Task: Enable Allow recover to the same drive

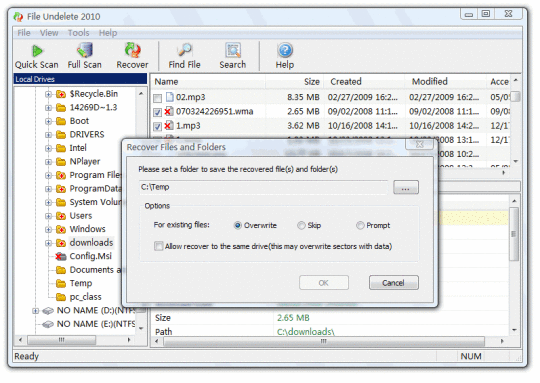Action: tap(159, 246)
